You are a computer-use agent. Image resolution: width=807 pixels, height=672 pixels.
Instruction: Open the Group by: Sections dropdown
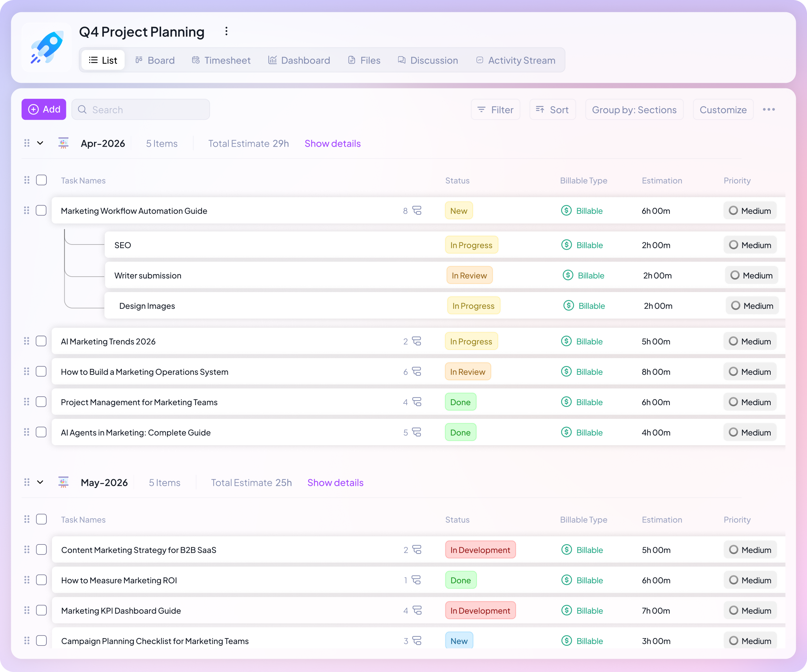point(634,110)
